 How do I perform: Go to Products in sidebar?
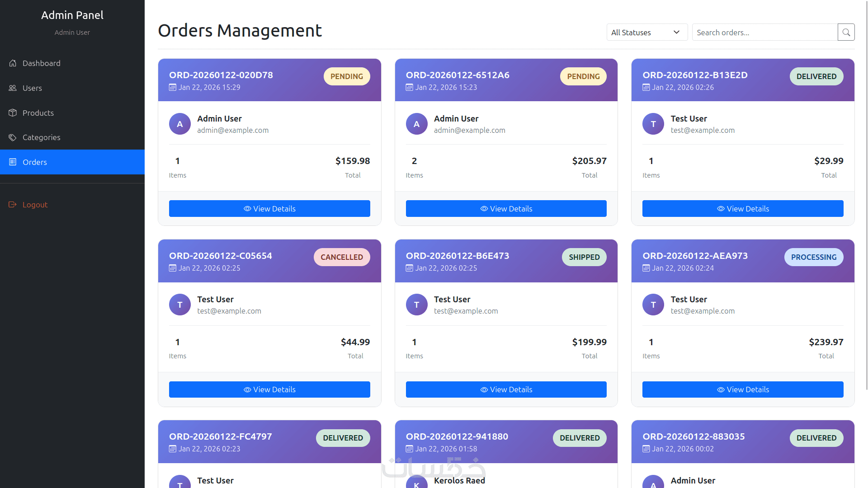pyautogui.click(x=38, y=113)
